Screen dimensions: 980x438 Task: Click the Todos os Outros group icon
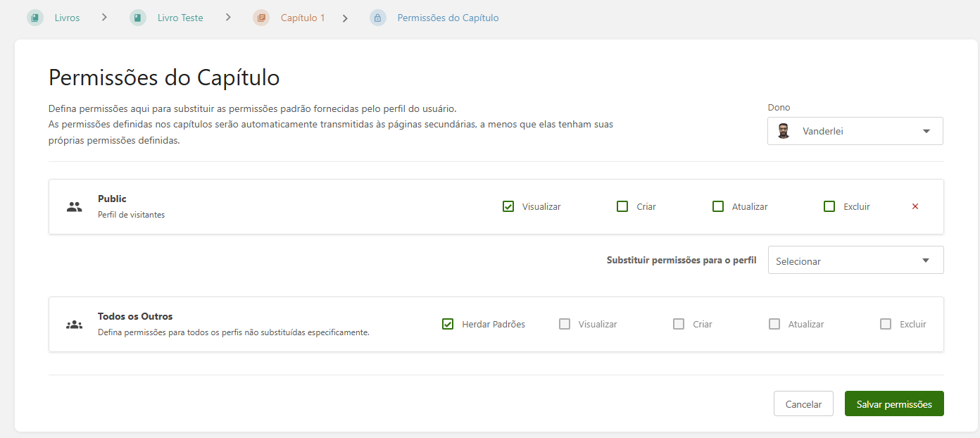coord(75,325)
